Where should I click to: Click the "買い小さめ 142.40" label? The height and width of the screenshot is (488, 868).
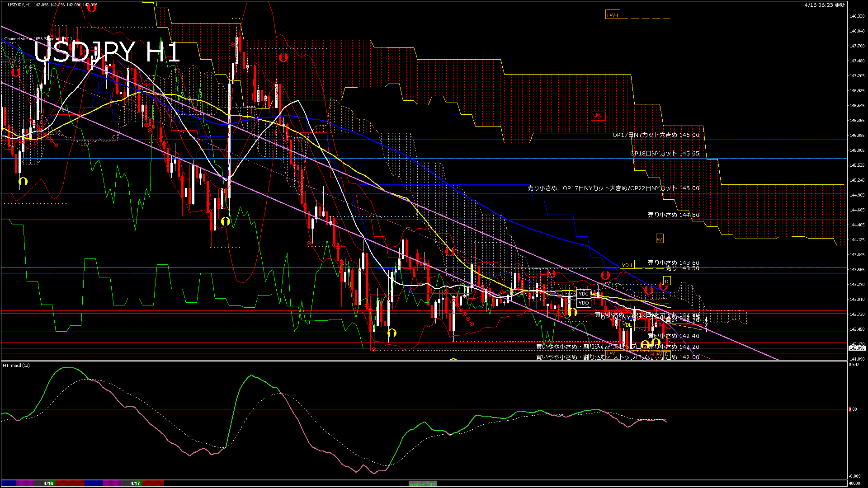(x=674, y=336)
